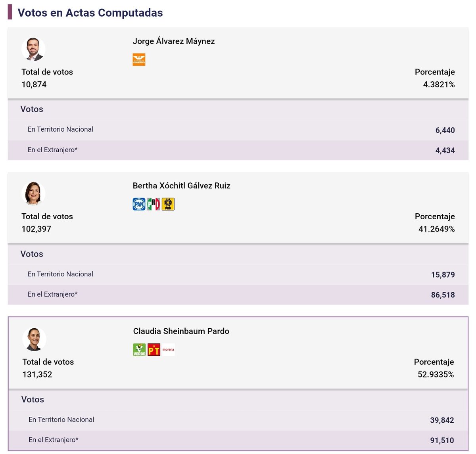The height and width of the screenshot is (454, 476).
Task: Click the red PT party logo
Action: tap(154, 350)
